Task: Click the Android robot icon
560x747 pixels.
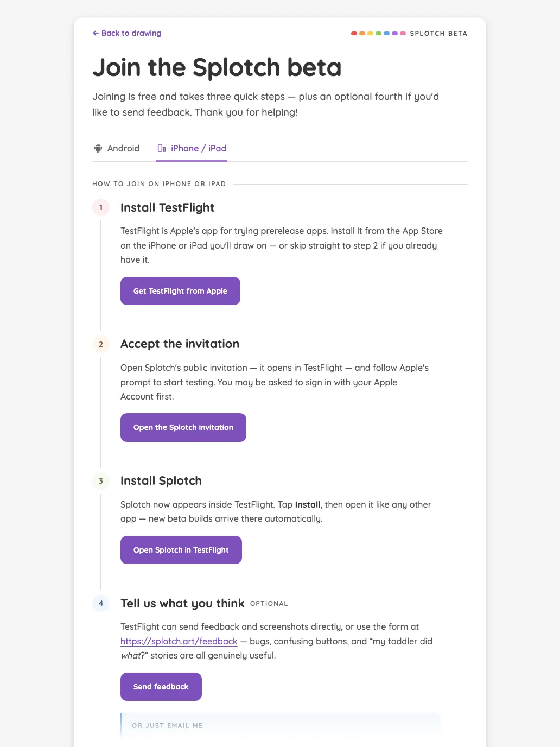Action: (x=98, y=148)
